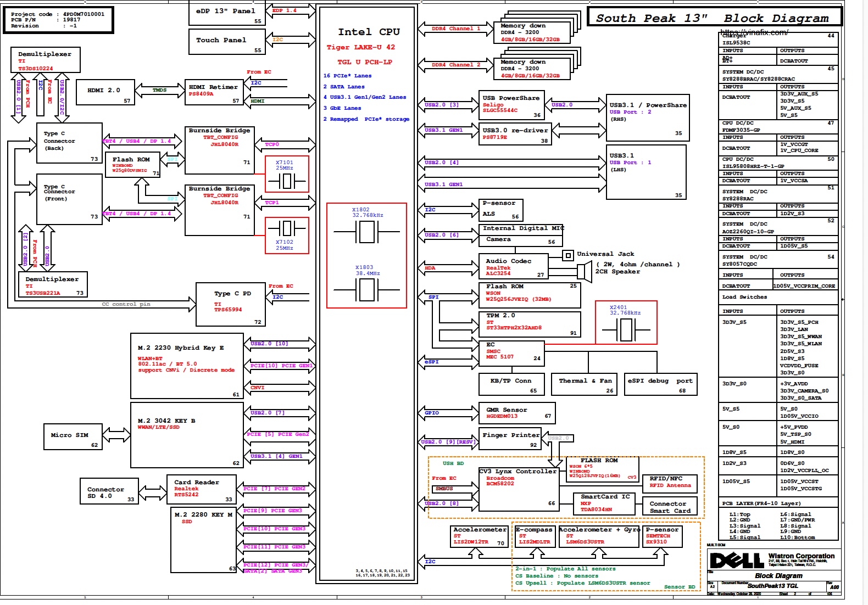Click the X7101 25MHz crystal symbol

click(x=286, y=181)
